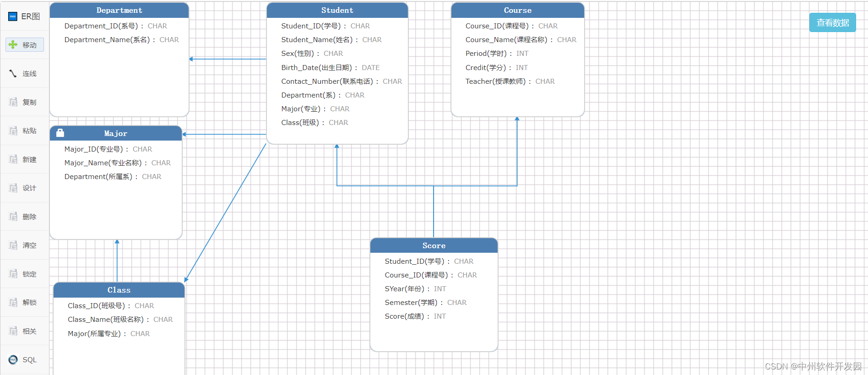Click the 清空 clear-all icon
This screenshot has height=375, width=868.
point(13,245)
